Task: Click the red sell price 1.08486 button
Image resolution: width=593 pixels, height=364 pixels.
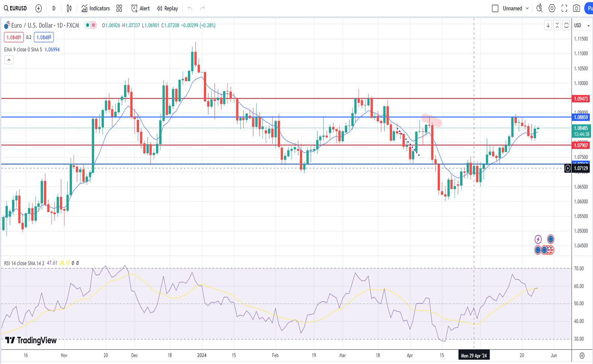Action: click(14, 37)
